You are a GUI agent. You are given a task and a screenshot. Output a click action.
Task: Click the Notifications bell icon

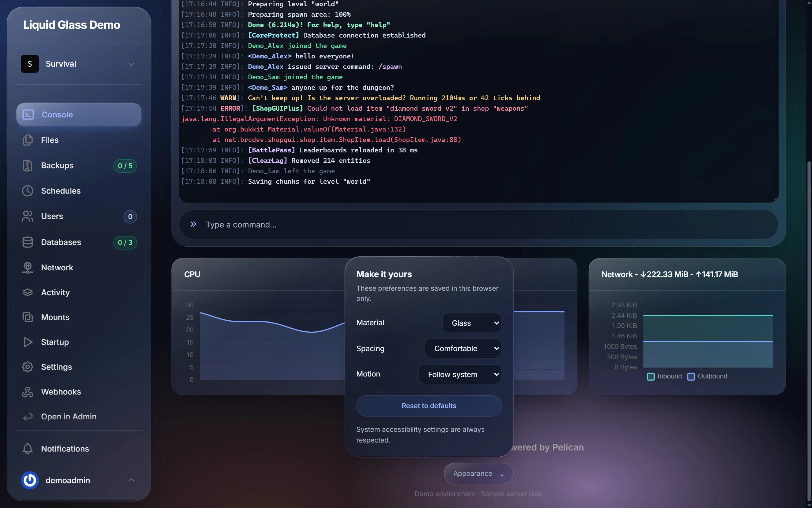point(28,448)
